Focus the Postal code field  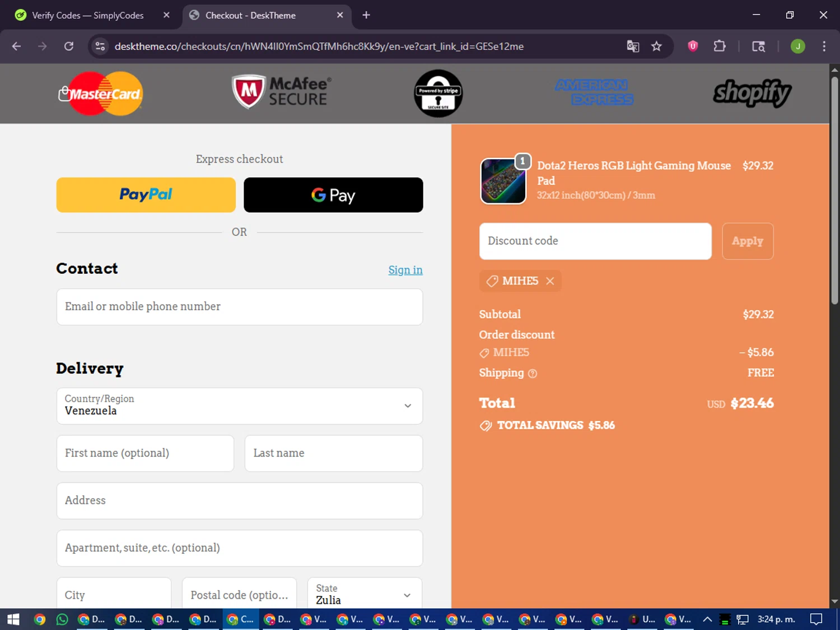(239, 594)
